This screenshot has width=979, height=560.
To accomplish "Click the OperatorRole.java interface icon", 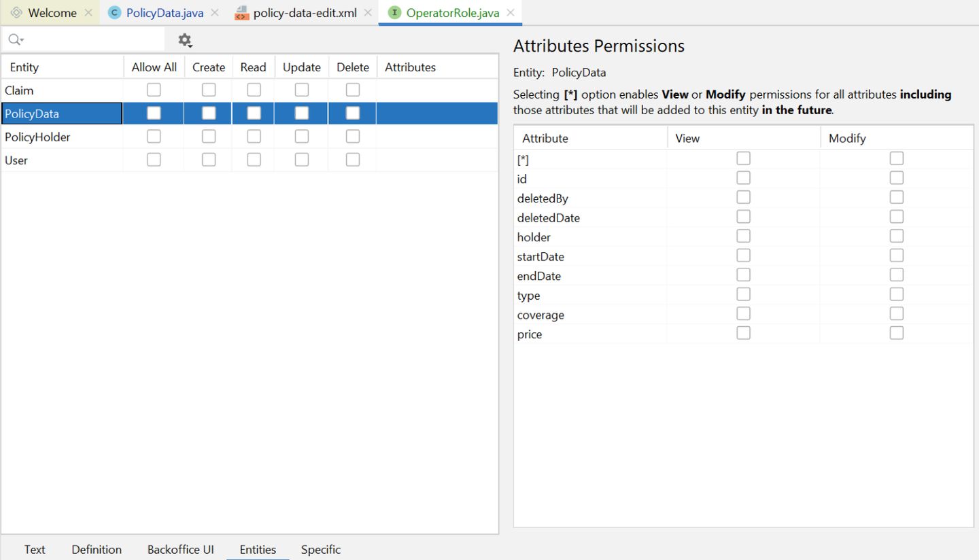I will pyautogui.click(x=394, y=13).
